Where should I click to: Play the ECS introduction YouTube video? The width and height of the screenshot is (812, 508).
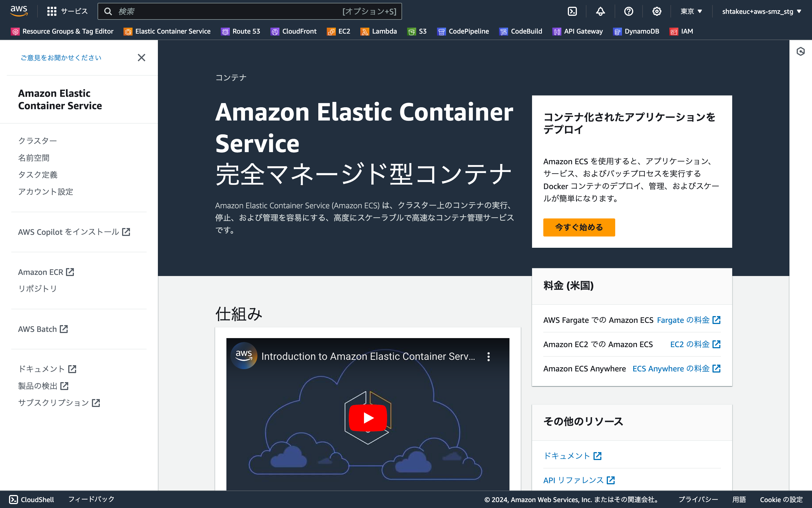(368, 418)
